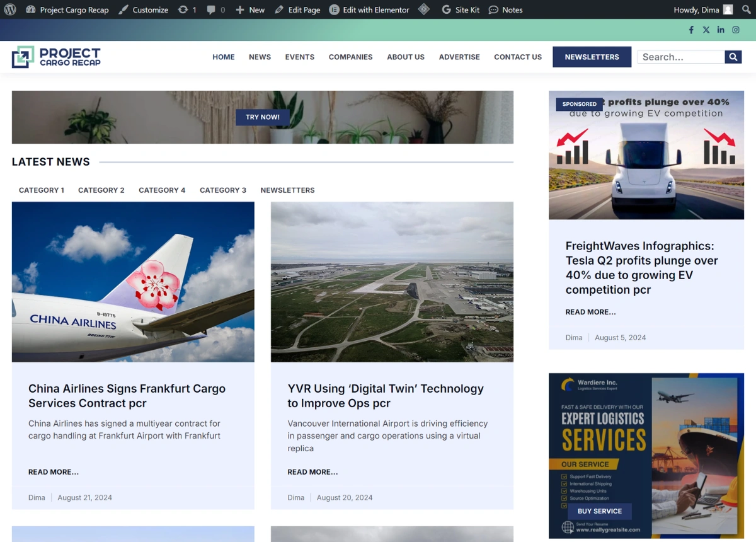
Task: Click the diamond-shaped plugin icon in the admin bar
Action: click(424, 9)
